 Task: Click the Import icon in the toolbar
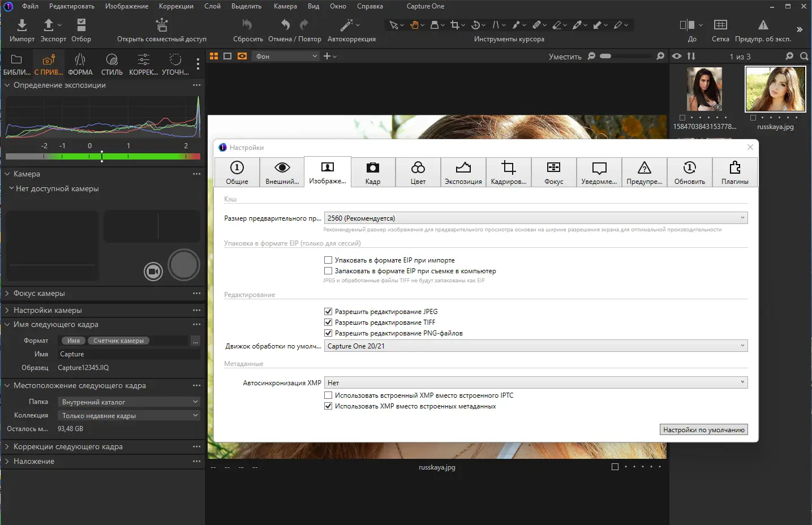[x=22, y=25]
